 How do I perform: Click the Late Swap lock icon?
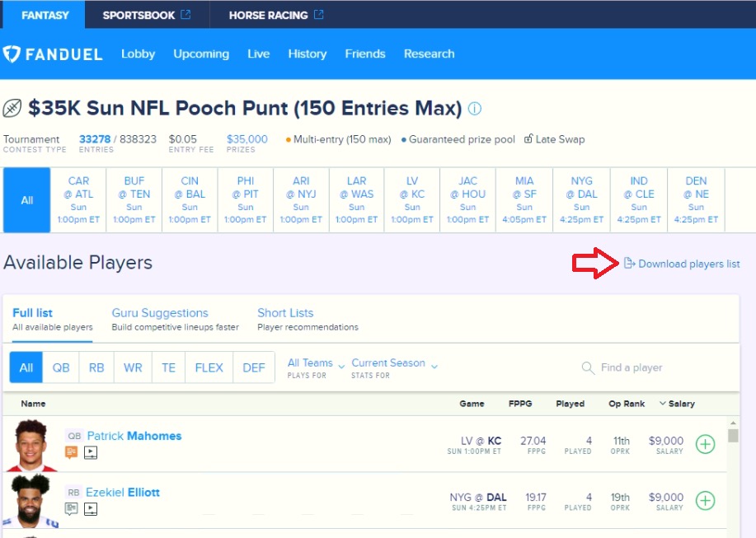point(528,138)
